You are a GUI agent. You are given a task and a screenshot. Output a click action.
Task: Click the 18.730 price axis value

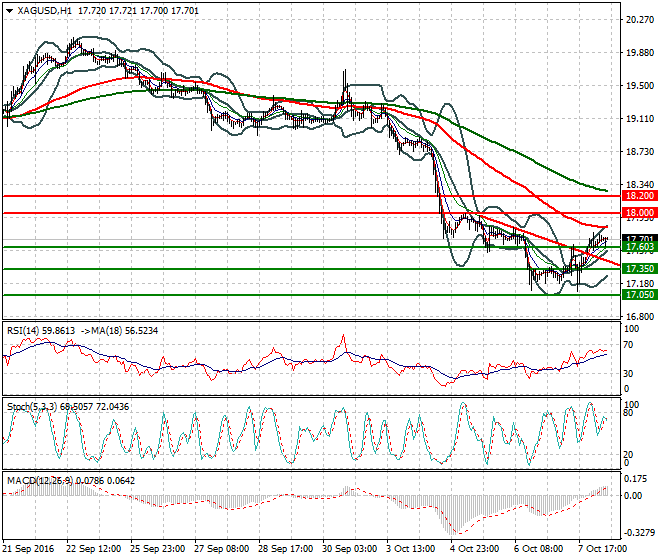(640, 152)
